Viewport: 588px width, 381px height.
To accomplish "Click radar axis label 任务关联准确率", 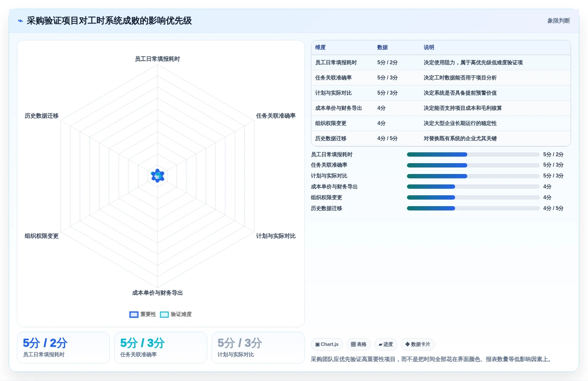I will click(x=276, y=116).
